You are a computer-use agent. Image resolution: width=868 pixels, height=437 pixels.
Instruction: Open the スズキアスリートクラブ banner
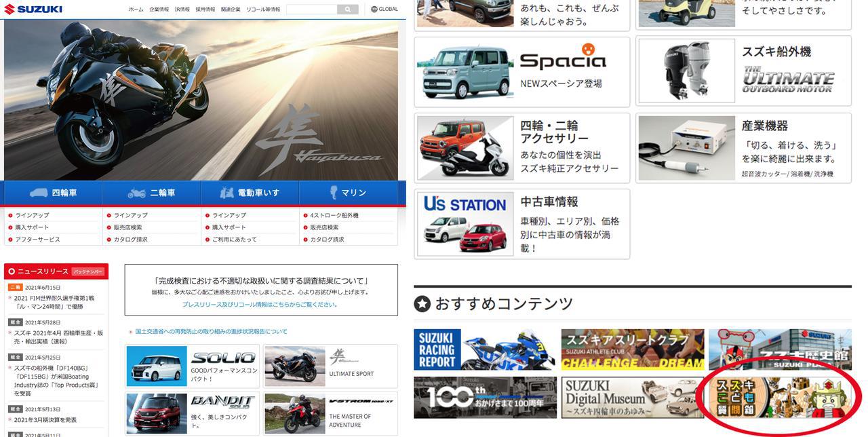[x=633, y=349]
